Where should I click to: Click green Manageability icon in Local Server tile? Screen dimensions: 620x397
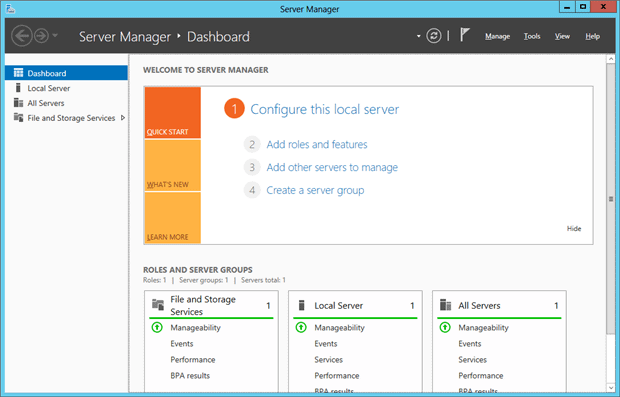click(x=301, y=327)
